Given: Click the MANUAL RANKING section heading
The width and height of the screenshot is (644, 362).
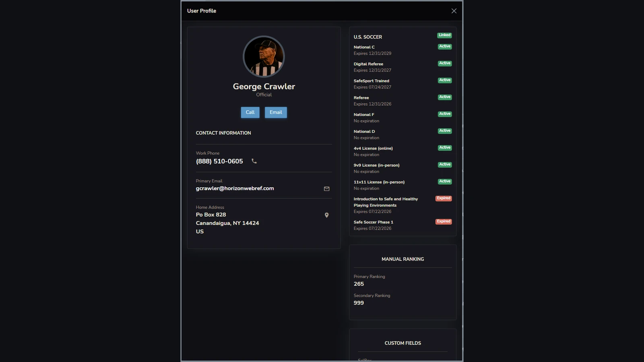Looking at the screenshot, I should [x=402, y=259].
